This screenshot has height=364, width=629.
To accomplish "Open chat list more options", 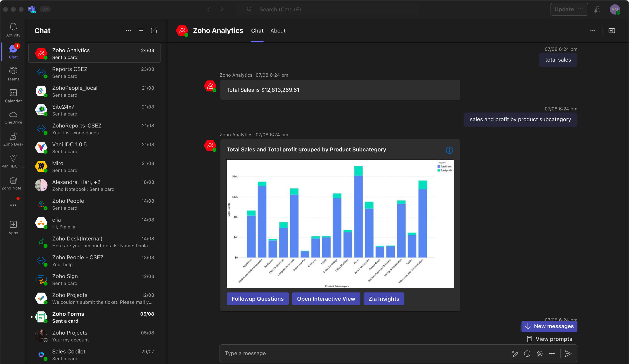I will [129, 31].
